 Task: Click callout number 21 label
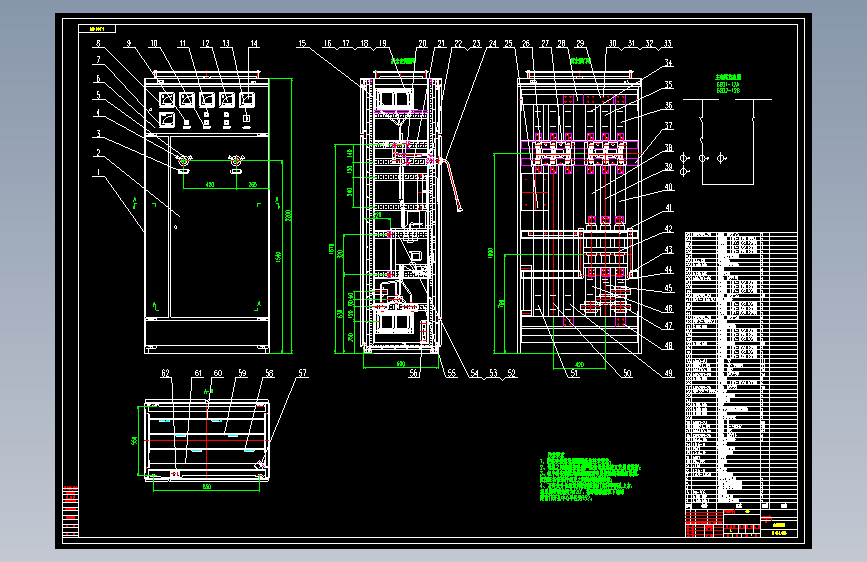point(441,43)
